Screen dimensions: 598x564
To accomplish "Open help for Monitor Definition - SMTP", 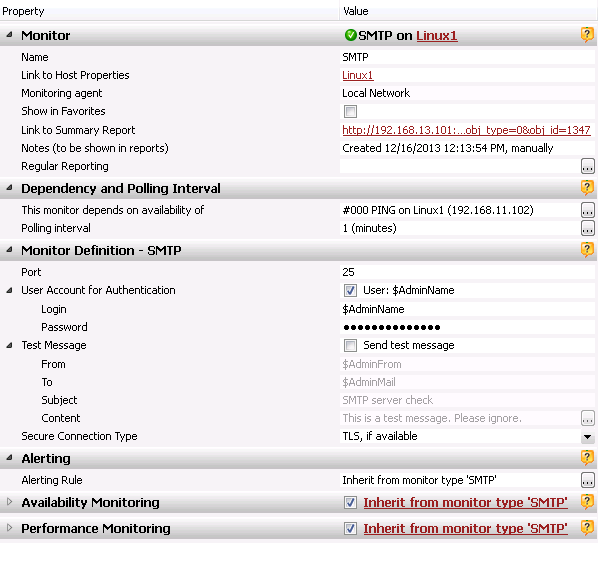I will pos(587,250).
